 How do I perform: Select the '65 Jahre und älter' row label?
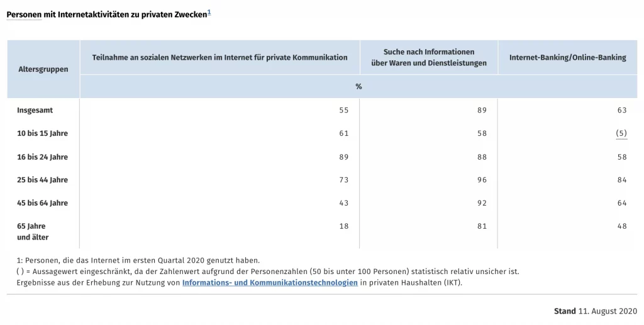pos(33,231)
